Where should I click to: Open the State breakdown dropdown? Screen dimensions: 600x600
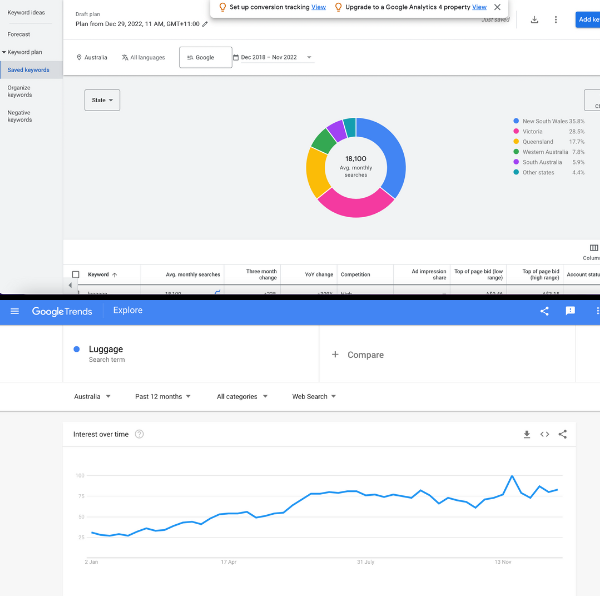tap(102, 100)
